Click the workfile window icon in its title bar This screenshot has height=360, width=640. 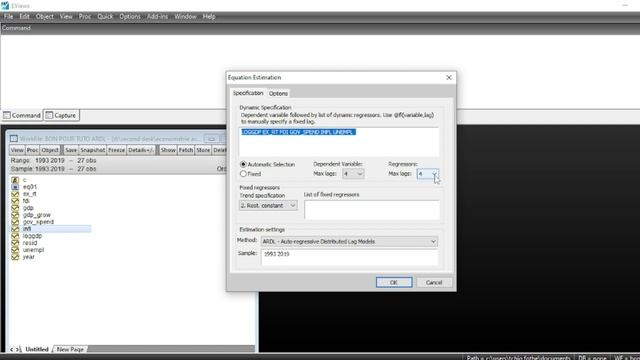tap(13, 139)
